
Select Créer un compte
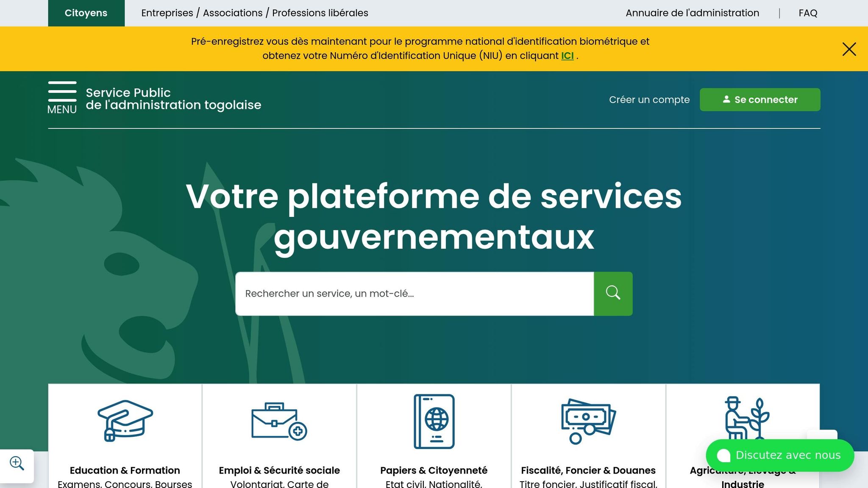650,100
